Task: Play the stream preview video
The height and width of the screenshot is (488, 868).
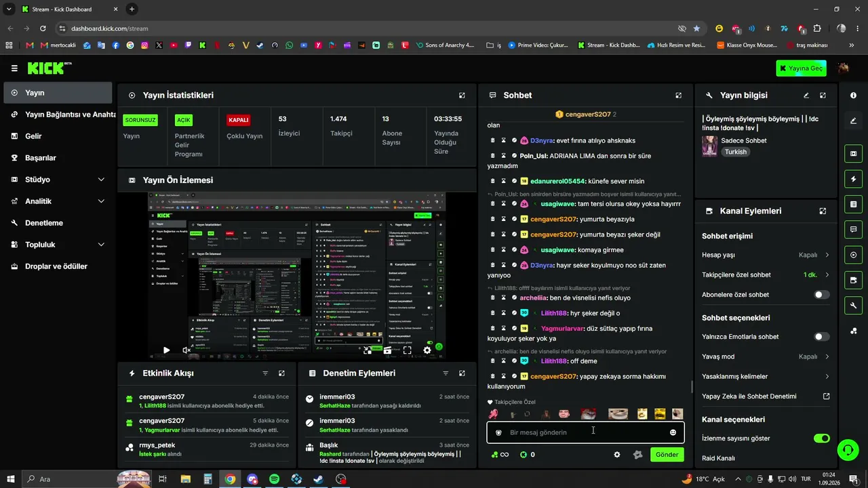Action: click(166, 350)
